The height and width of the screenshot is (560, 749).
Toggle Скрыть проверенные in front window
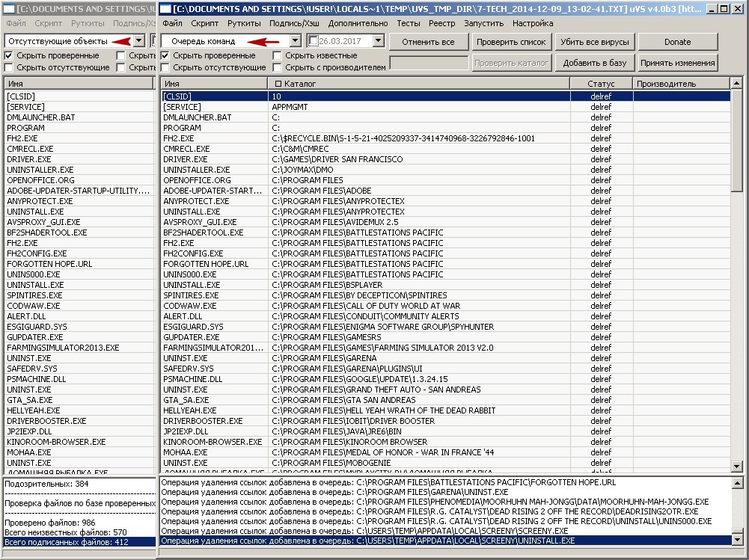pos(165,55)
